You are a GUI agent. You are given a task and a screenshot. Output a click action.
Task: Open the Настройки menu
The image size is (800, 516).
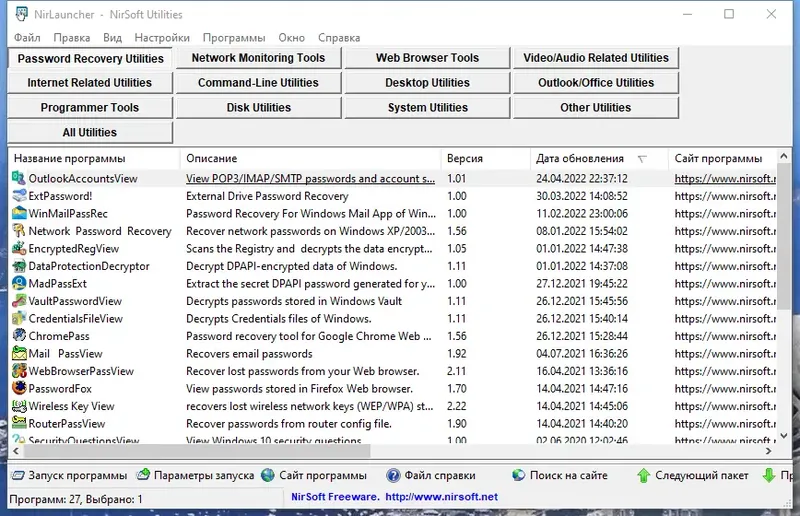[162, 38]
